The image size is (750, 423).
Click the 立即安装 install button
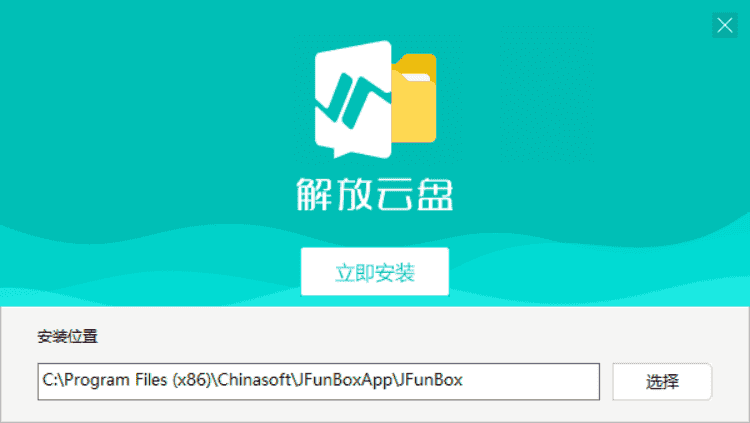pos(375,272)
